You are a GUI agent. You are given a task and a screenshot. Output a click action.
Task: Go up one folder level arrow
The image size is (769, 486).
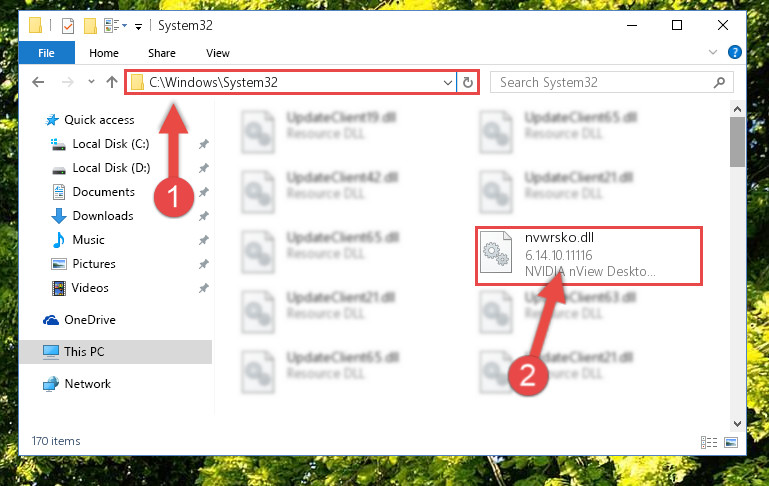(112, 82)
